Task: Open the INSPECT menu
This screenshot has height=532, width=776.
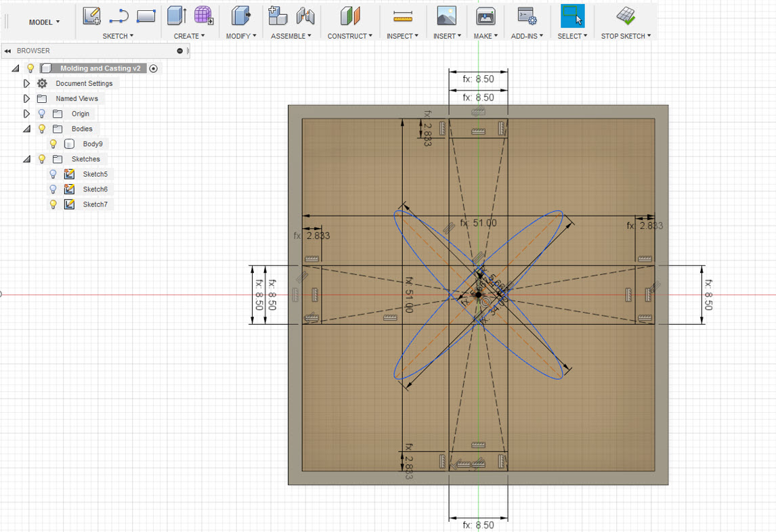Action: click(402, 36)
